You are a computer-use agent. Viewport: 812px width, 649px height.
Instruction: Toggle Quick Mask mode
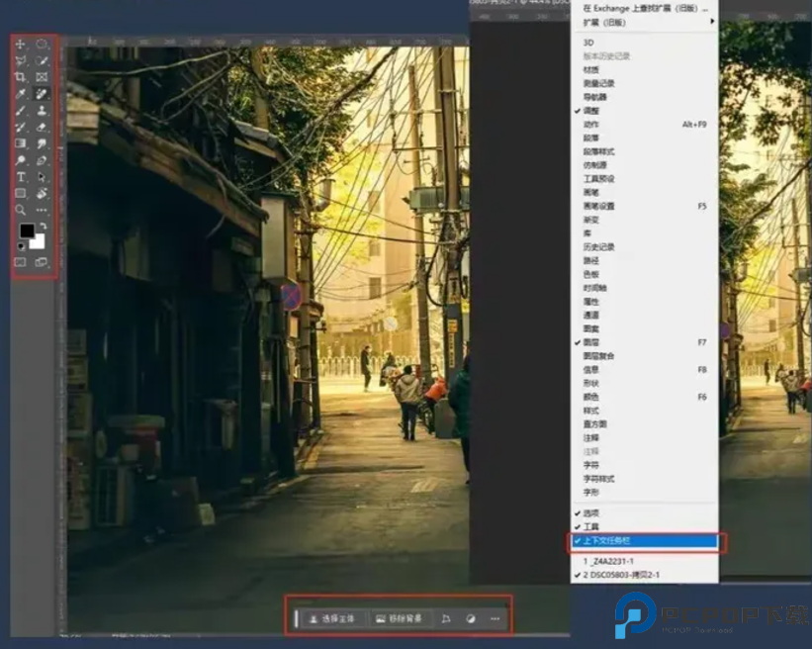20,262
